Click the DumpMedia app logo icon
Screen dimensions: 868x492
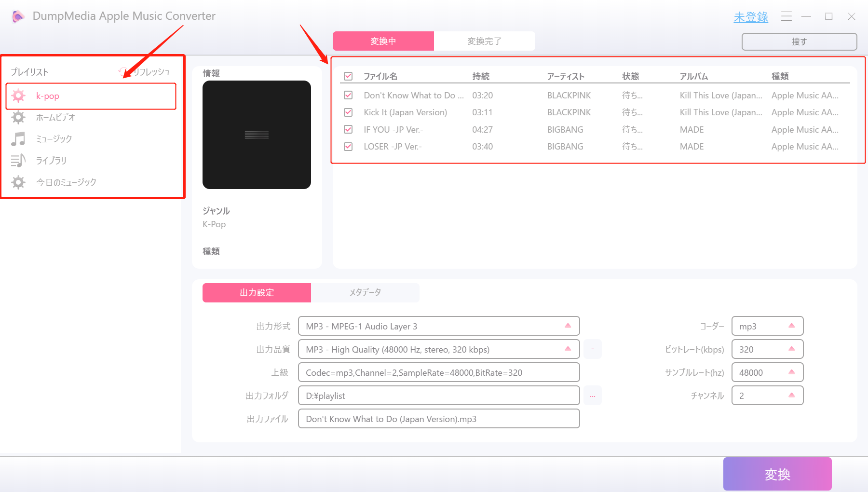(18, 16)
